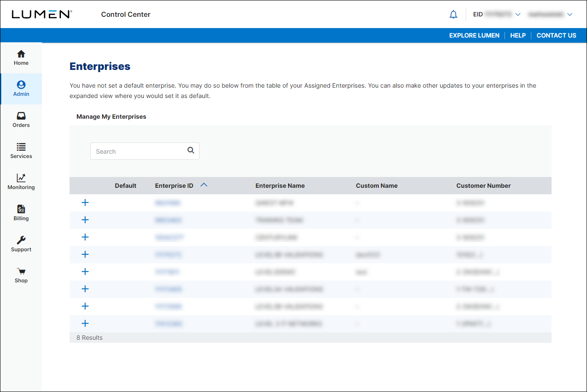Open the Shop cart icon
The image size is (587, 392).
pos(21,271)
